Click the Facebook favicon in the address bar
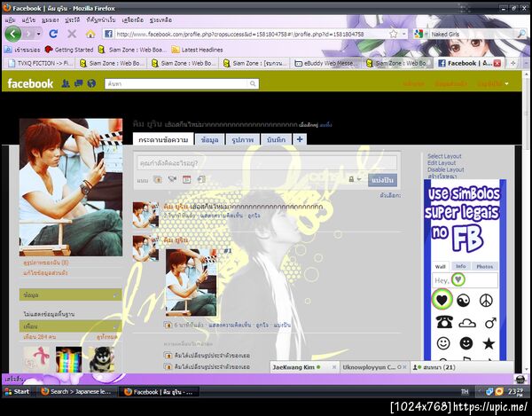This screenshot has width=532, height=416. [108, 34]
